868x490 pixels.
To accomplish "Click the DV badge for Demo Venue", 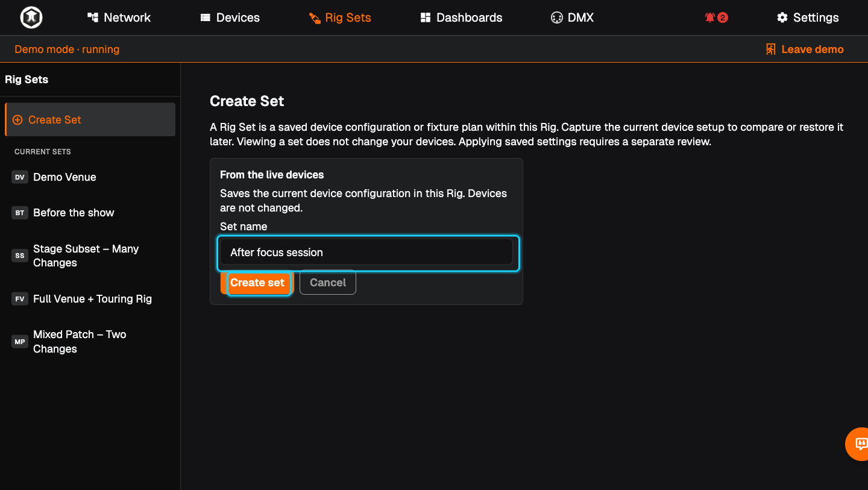I will click(20, 177).
